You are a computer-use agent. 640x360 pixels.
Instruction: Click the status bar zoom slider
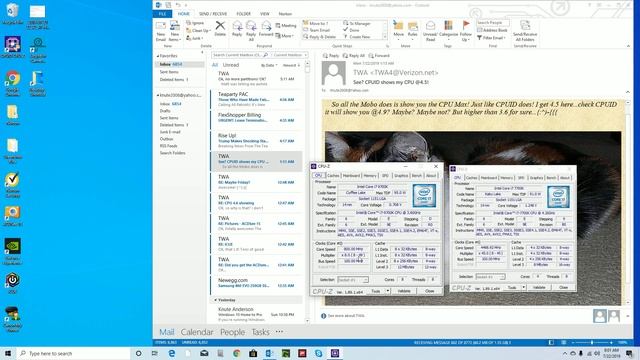(592, 342)
